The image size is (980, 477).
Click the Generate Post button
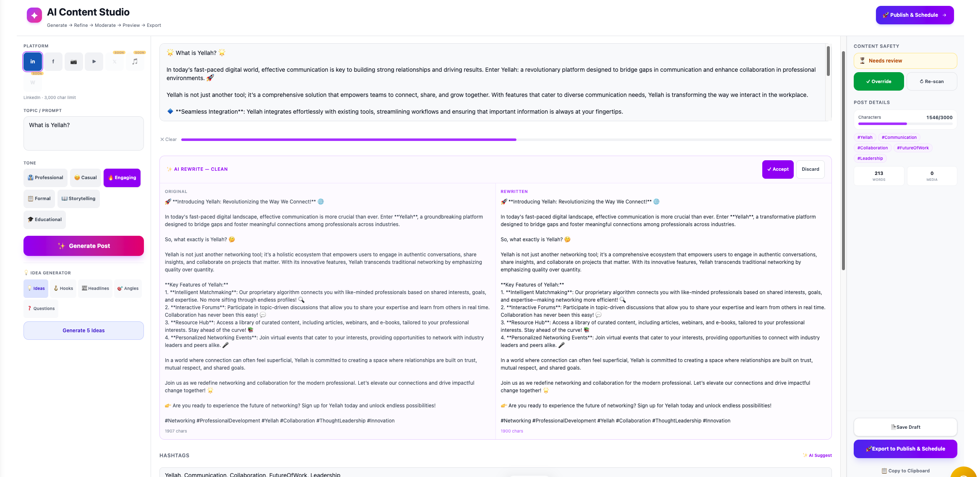pyautogui.click(x=83, y=246)
